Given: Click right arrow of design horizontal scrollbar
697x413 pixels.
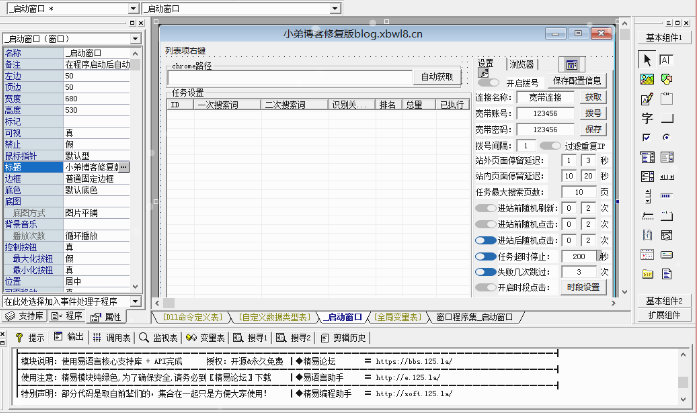Looking at the screenshot, I should click(613, 303).
